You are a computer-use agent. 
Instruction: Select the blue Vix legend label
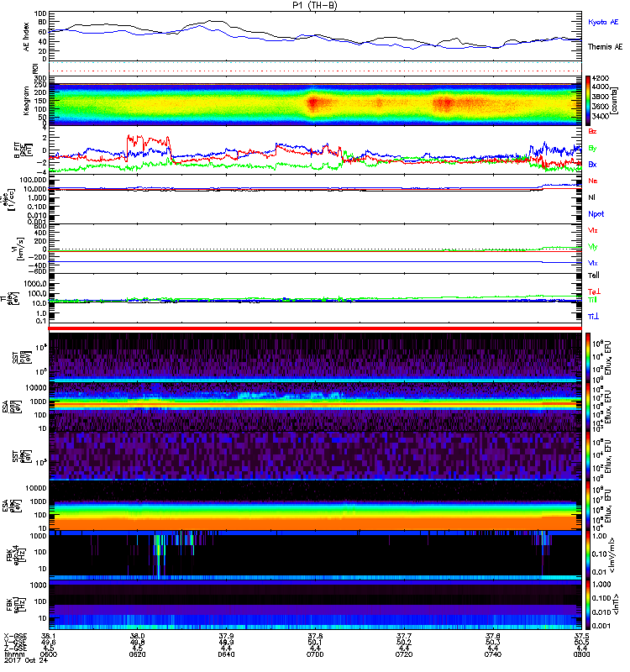point(592,263)
